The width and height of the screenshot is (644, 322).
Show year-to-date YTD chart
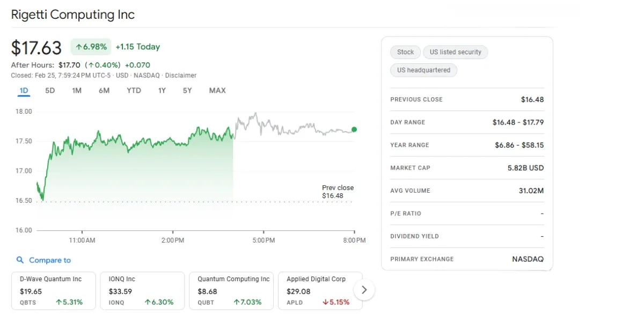point(134,90)
